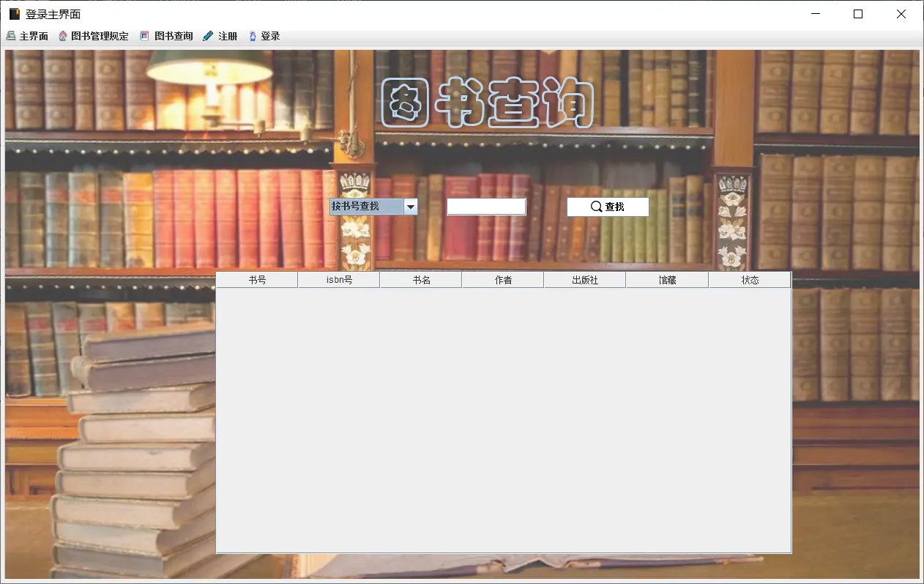Select the 出版社 column header

click(x=585, y=279)
